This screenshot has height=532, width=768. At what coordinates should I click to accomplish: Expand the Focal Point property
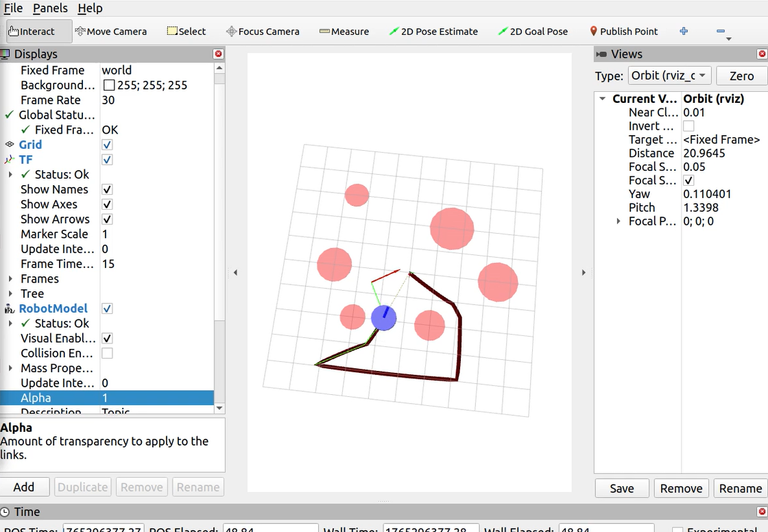pyautogui.click(x=619, y=221)
